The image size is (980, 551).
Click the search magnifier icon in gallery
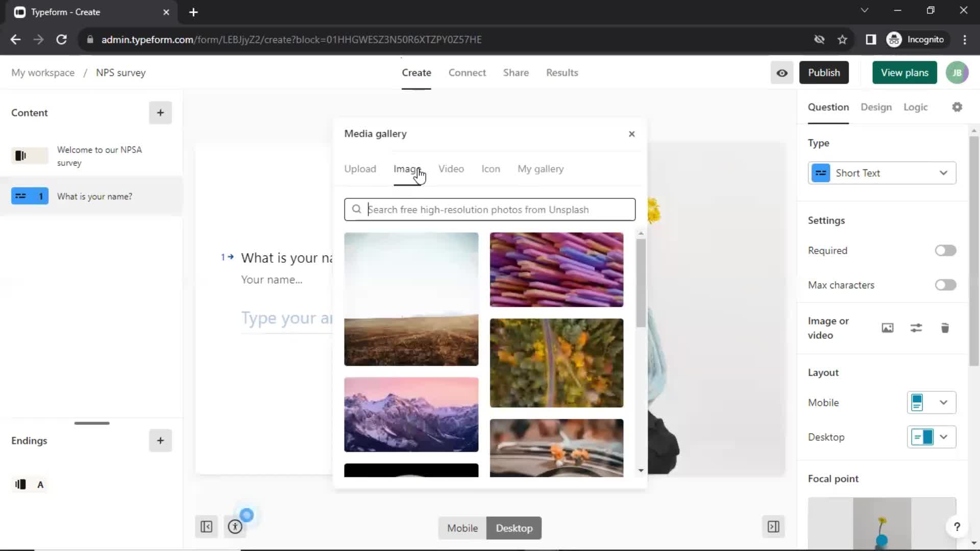pyautogui.click(x=357, y=209)
